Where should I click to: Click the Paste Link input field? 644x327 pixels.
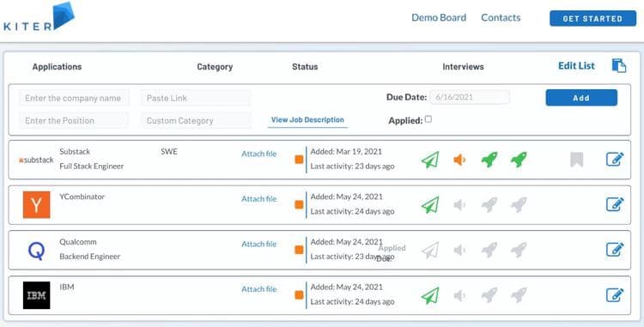(196, 98)
